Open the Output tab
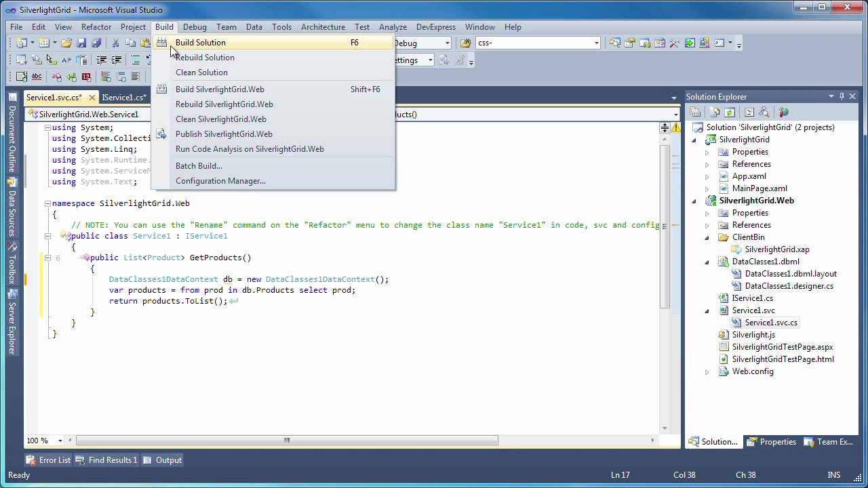This screenshot has width=868, height=488. click(x=162, y=460)
